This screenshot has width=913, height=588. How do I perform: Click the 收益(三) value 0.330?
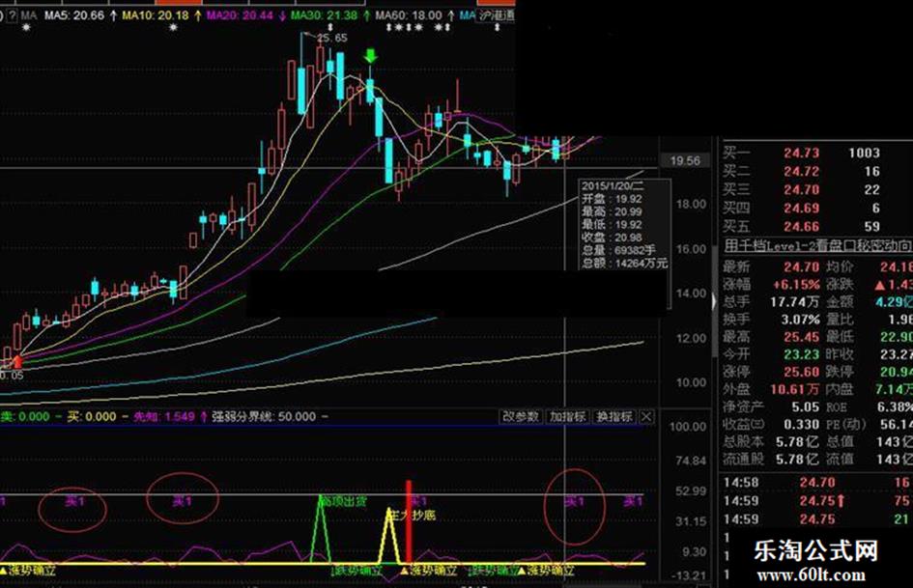pyautogui.click(x=801, y=425)
